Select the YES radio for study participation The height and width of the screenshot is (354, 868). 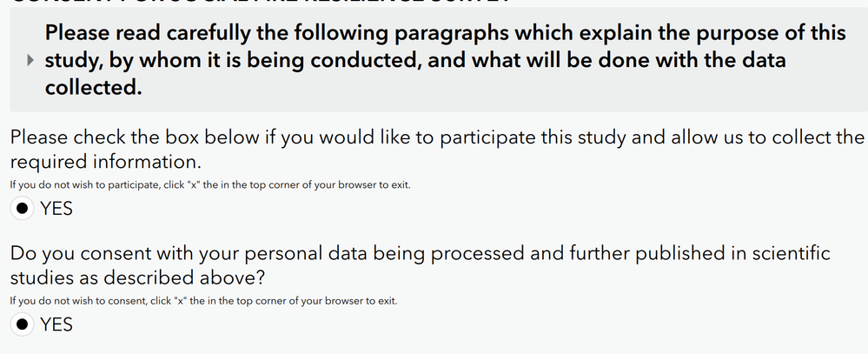click(23, 209)
